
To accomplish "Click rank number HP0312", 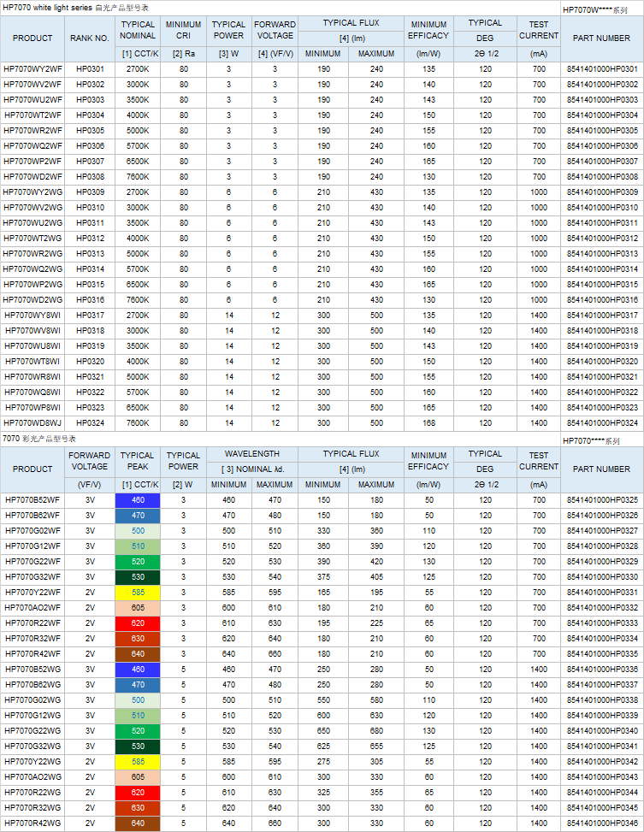I will (90, 239).
